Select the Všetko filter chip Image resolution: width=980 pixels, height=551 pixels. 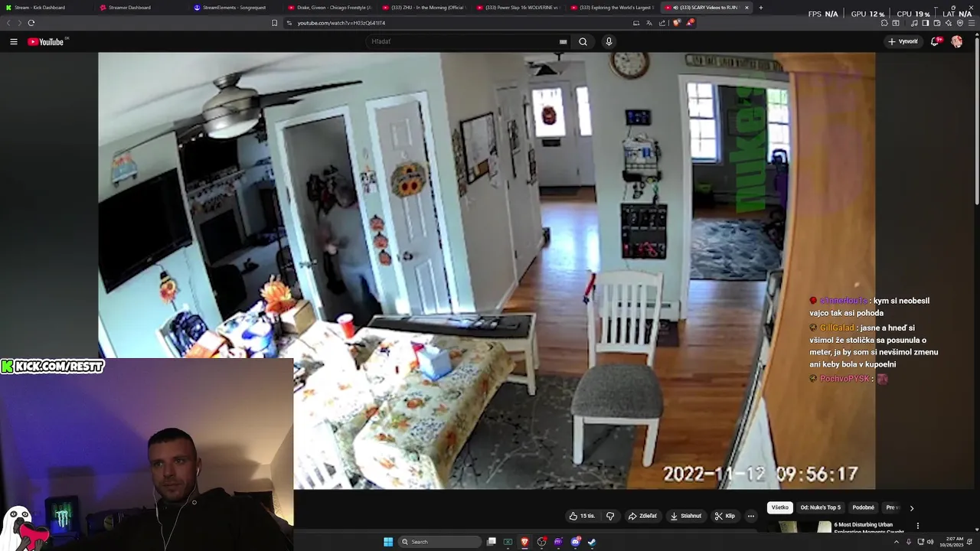click(779, 507)
